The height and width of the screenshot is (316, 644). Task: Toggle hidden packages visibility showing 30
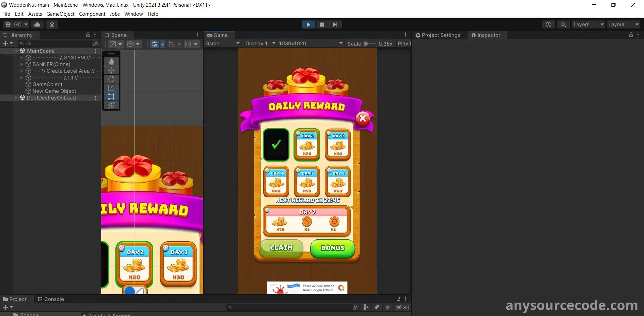pos(402,307)
